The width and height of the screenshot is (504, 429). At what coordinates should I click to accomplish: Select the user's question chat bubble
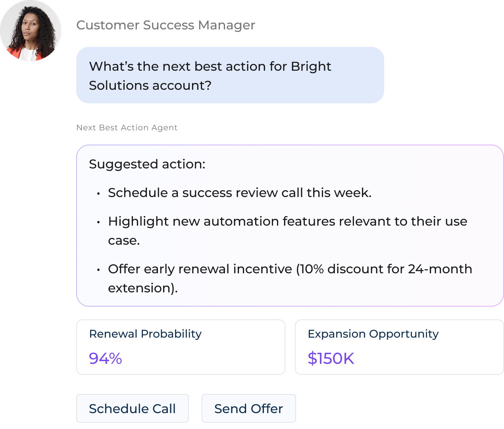(x=230, y=75)
